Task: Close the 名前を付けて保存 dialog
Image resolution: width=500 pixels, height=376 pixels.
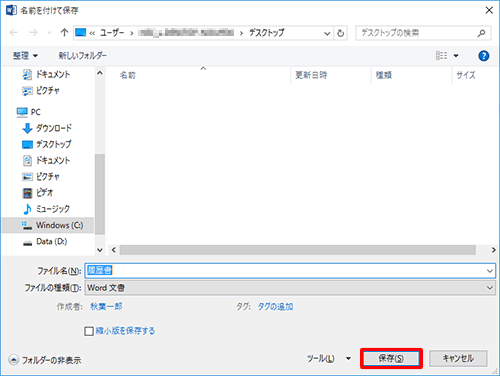Action: click(489, 10)
